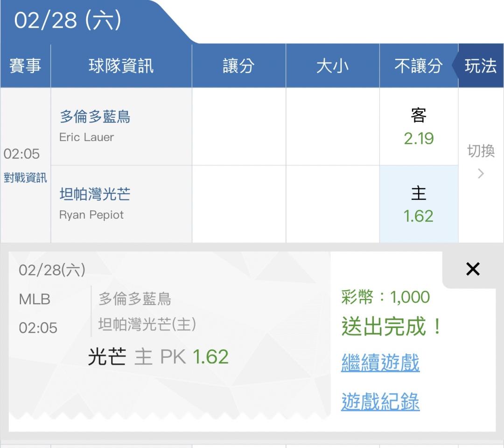Click pitcher name Eric Lauer
Screen dimensions: 504x448
[x=86, y=137]
